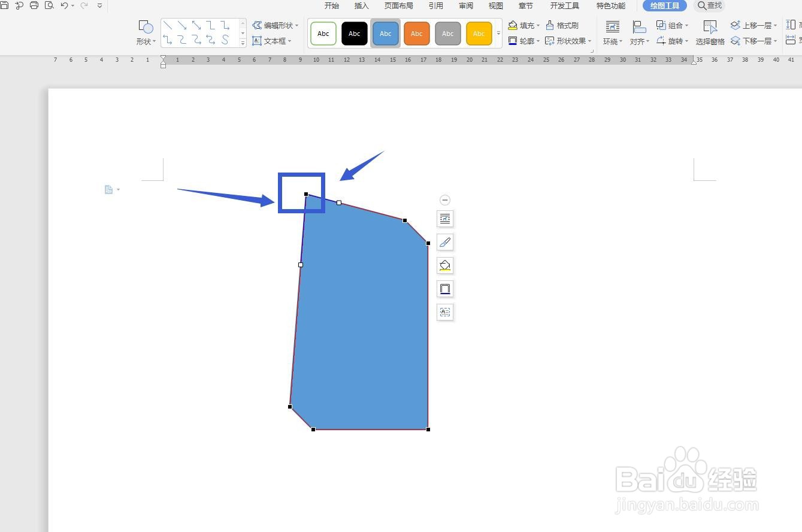The image size is (802, 532).
Task: Open 文本框 (Text Box) dropdown
Action: click(x=272, y=41)
